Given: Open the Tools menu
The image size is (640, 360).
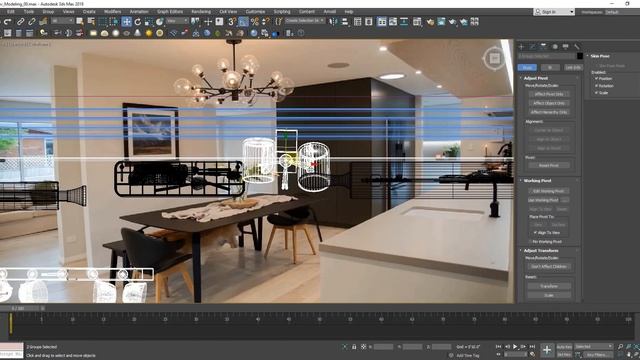Looking at the screenshot, I should (x=29, y=12).
